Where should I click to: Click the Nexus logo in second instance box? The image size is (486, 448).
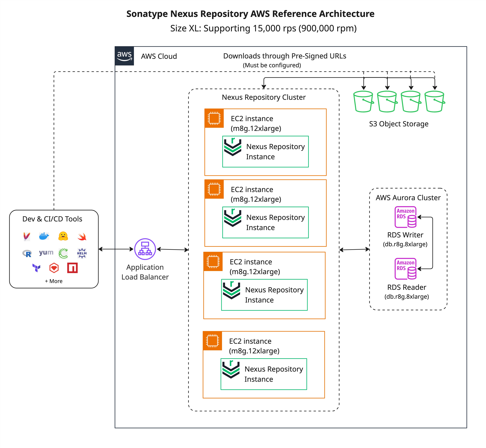[233, 217]
